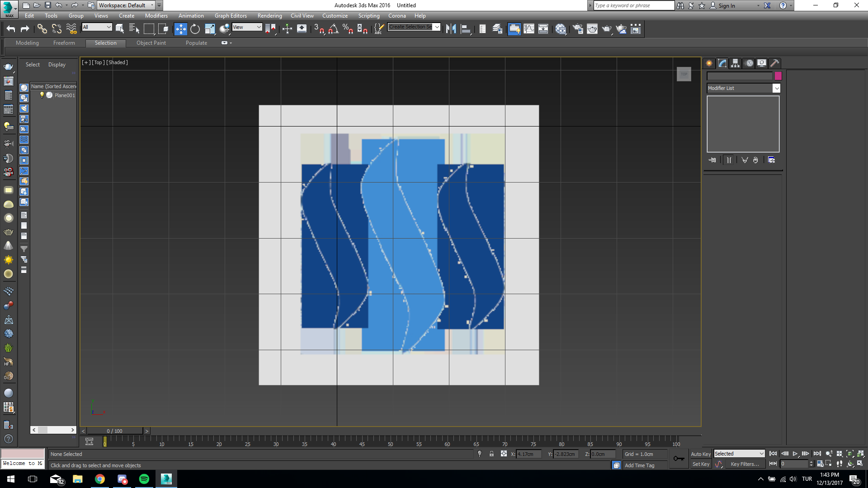The width and height of the screenshot is (868, 488).
Task: Select the Select and Move tool
Action: coord(180,29)
